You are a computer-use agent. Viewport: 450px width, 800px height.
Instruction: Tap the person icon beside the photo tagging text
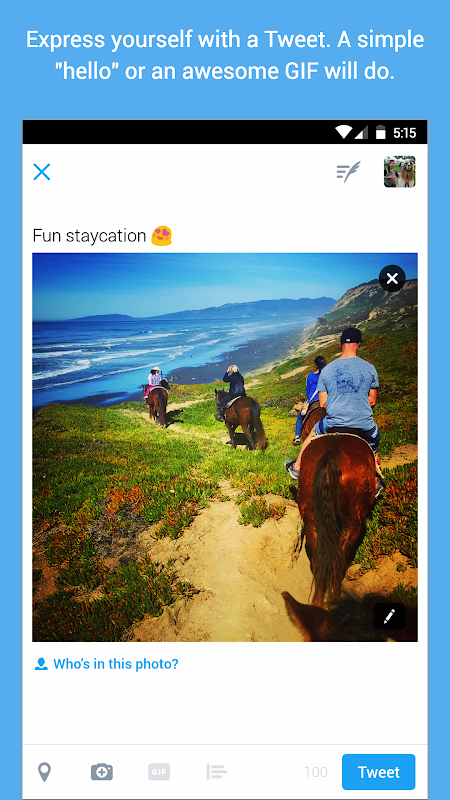coord(41,664)
